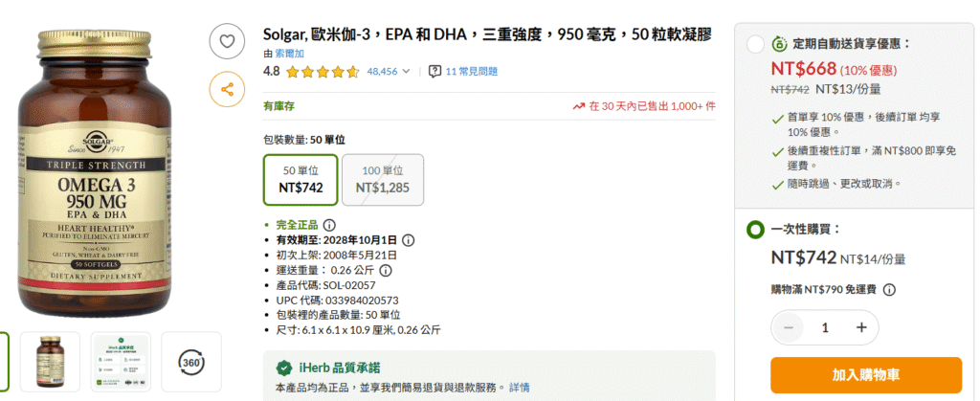Add to cart with 加入購物車 button
Screen dimensions: 980x401
865,375
